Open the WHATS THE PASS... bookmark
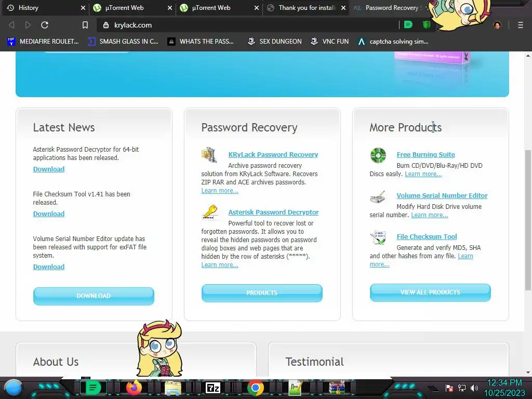Image resolution: width=532 pixels, height=399 pixels. (x=201, y=42)
